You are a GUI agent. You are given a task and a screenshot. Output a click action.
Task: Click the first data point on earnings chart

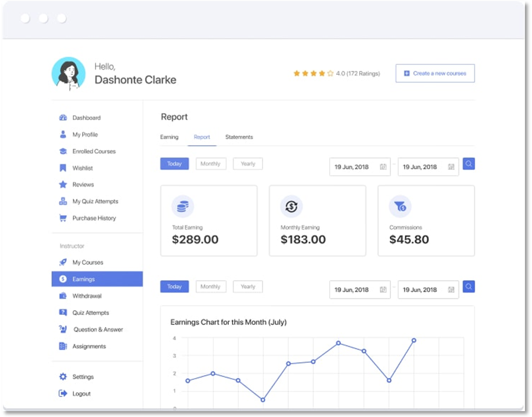click(x=188, y=380)
